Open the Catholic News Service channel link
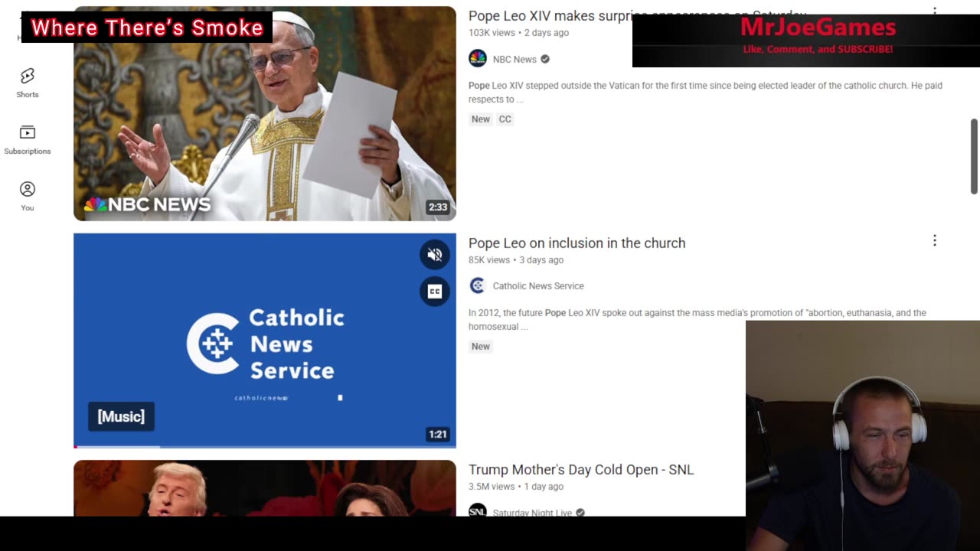This screenshot has height=551, width=980. coord(538,285)
